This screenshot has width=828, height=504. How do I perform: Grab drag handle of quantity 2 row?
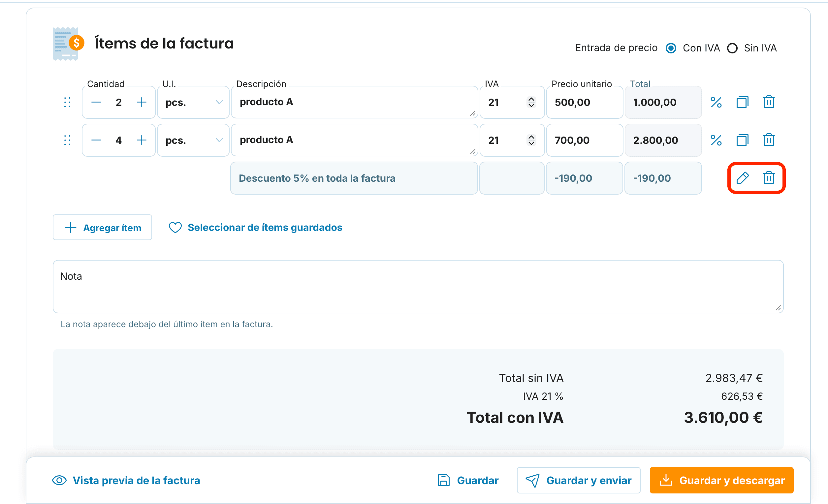pos(67,102)
